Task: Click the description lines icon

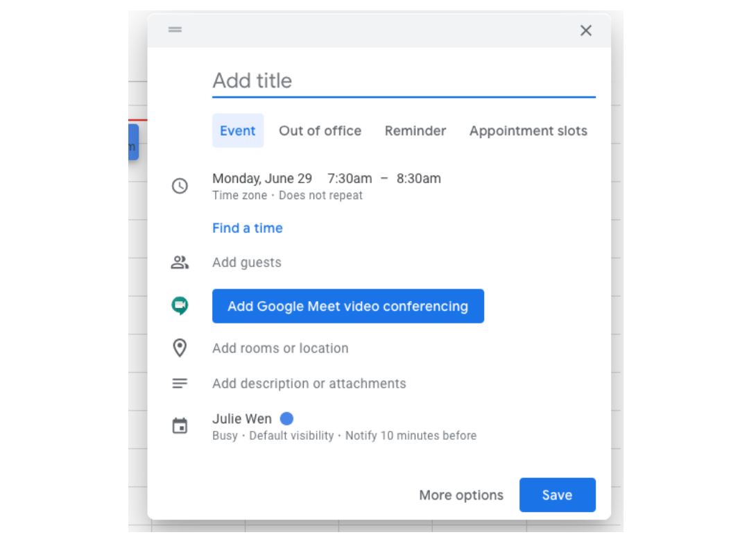Action: tap(180, 384)
